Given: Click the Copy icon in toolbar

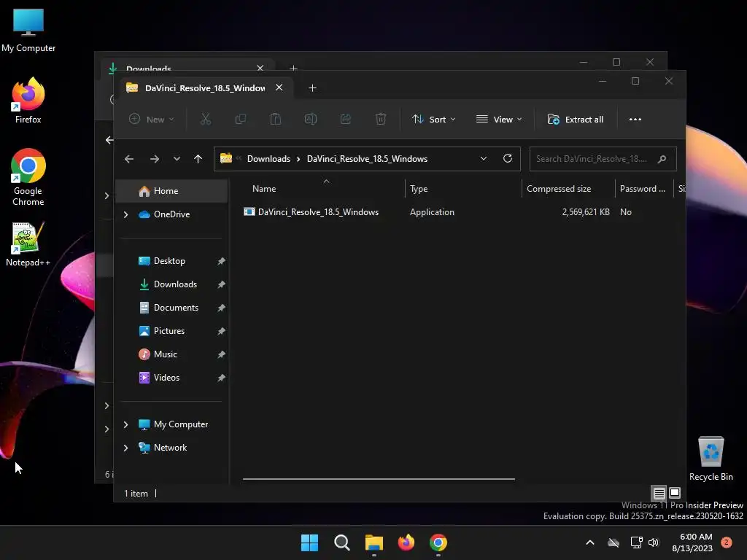Looking at the screenshot, I should [241, 119].
